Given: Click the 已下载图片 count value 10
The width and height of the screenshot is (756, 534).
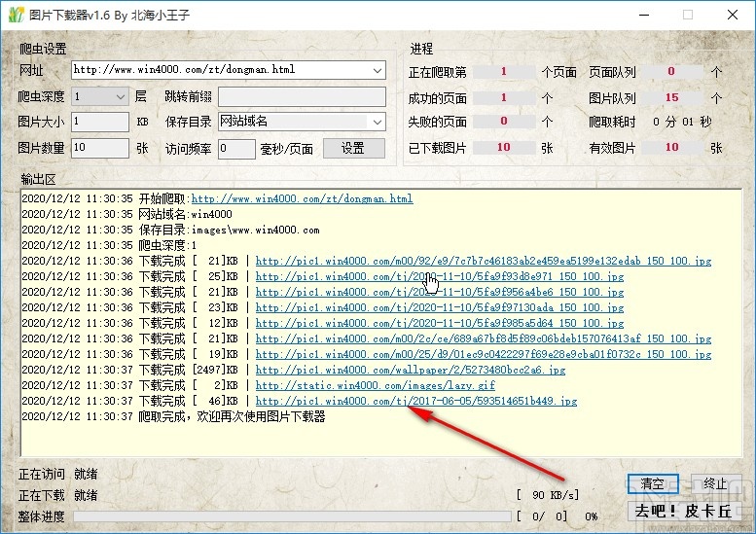Looking at the screenshot, I should coord(504,148).
